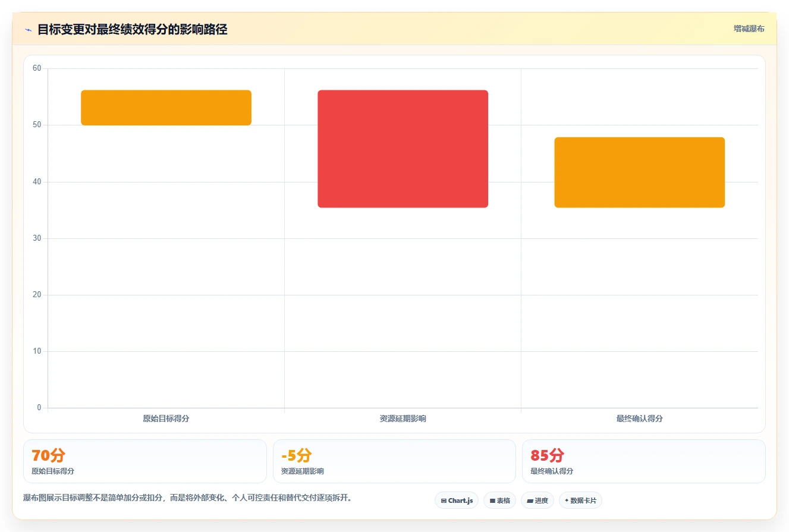Click the sparkle icon inside 数据卡片 chip

point(567,500)
